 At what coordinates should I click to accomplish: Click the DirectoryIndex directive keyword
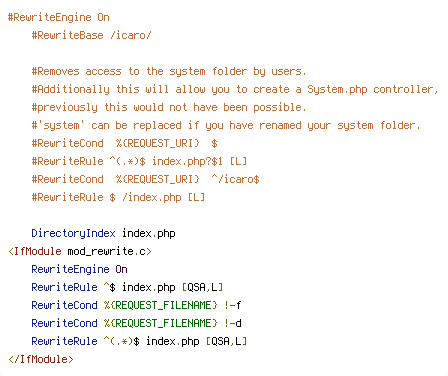[73, 233]
